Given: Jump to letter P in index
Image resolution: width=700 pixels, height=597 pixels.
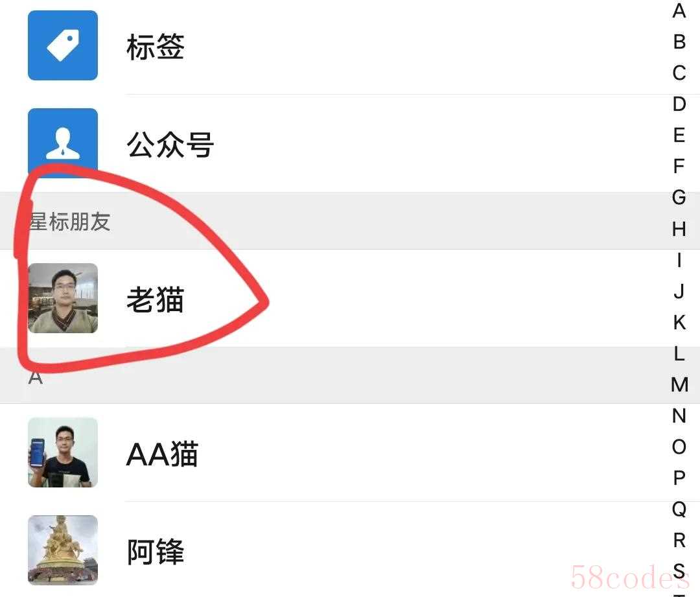Looking at the screenshot, I should pos(679,478).
